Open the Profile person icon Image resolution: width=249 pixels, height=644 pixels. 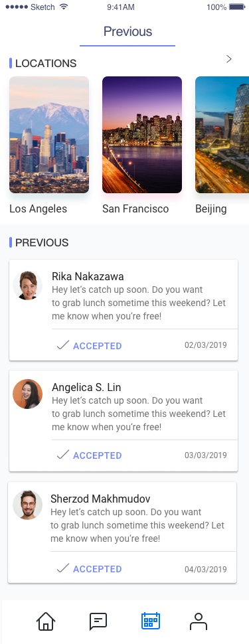[x=199, y=621]
